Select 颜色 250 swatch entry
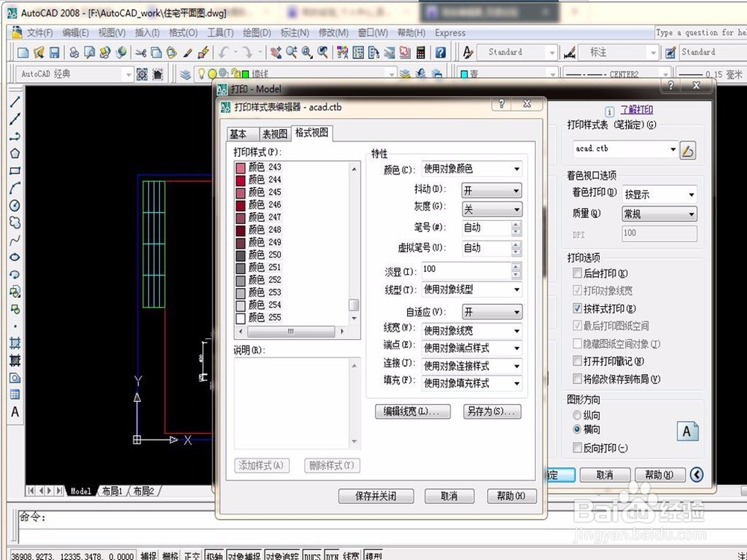The image size is (747, 560). [x=258, y=255]
